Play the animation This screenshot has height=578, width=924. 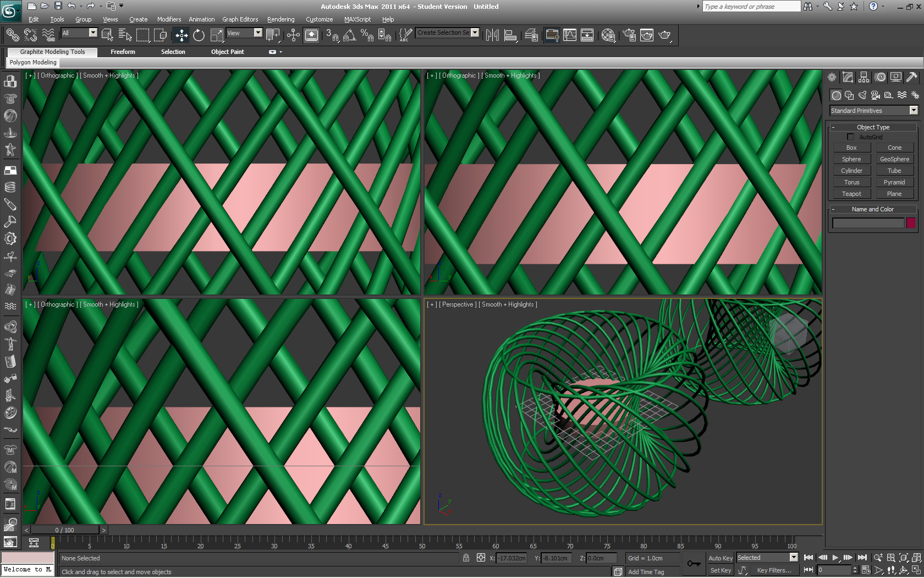point(835,558)
